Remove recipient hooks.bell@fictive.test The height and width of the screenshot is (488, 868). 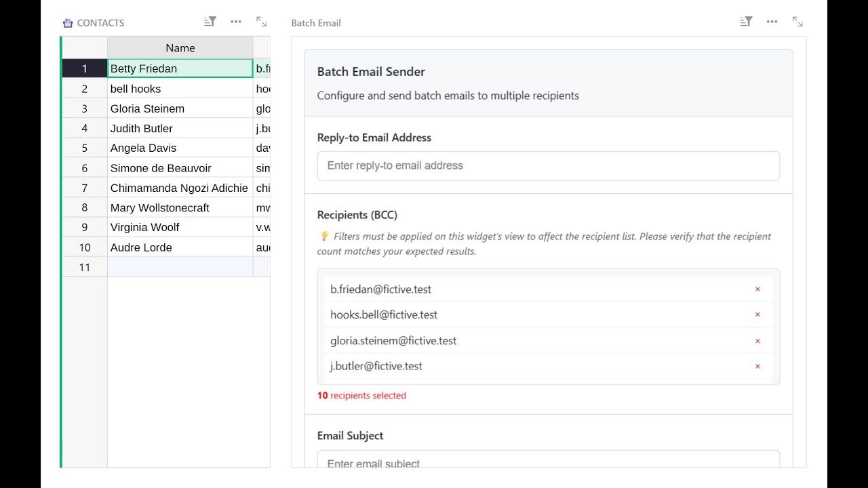pyautogui.click(x=757, y=314)
